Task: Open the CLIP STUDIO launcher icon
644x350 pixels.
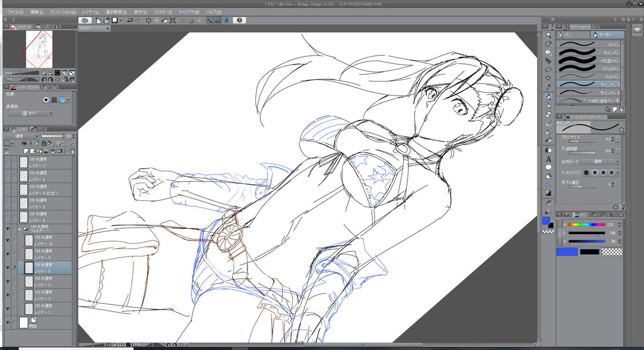Action: 85,20
